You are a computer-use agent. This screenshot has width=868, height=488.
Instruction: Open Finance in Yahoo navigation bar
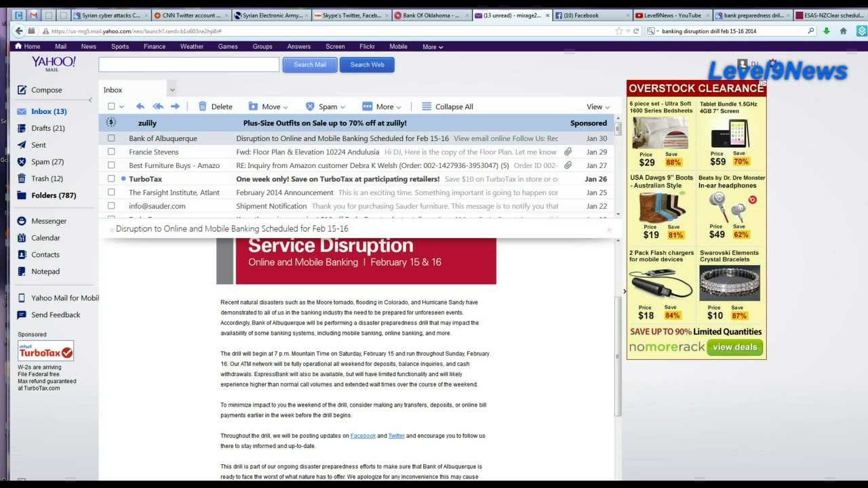point(154,47)
